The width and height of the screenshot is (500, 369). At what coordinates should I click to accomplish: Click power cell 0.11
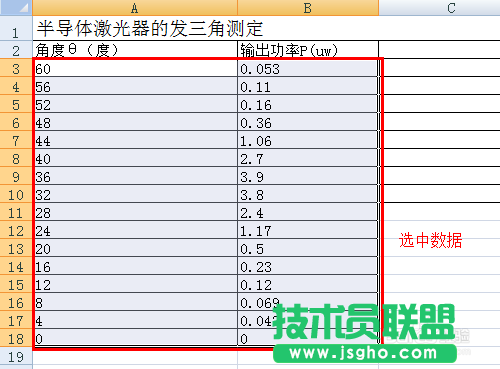308,86
